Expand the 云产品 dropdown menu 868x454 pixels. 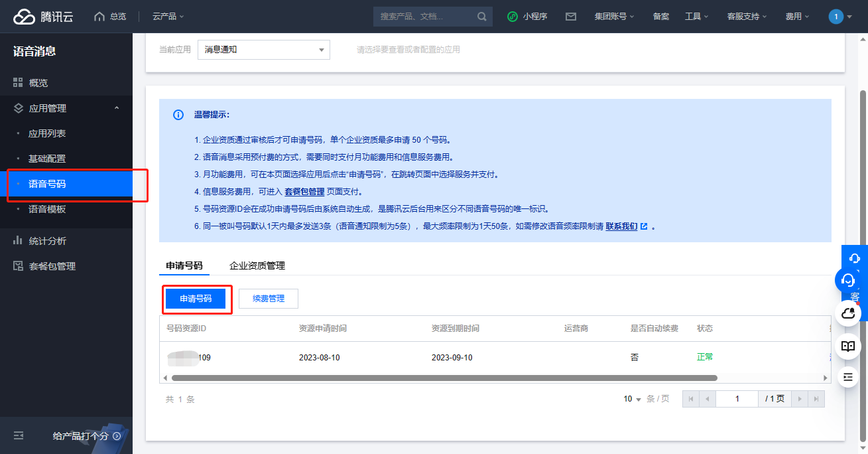pyautogui.click(x=168, y=17)
